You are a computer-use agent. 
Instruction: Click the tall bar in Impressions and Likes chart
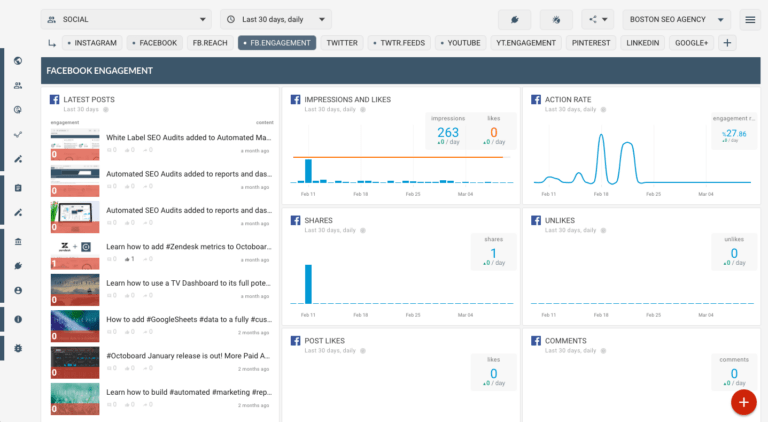[x=308, y=171]
